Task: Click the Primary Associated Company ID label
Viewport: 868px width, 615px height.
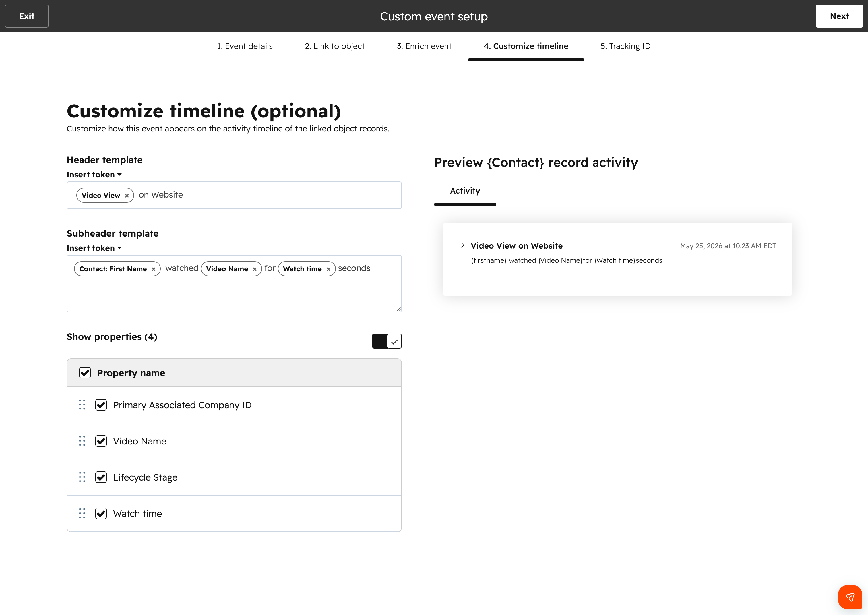Action: pos(182,405)
